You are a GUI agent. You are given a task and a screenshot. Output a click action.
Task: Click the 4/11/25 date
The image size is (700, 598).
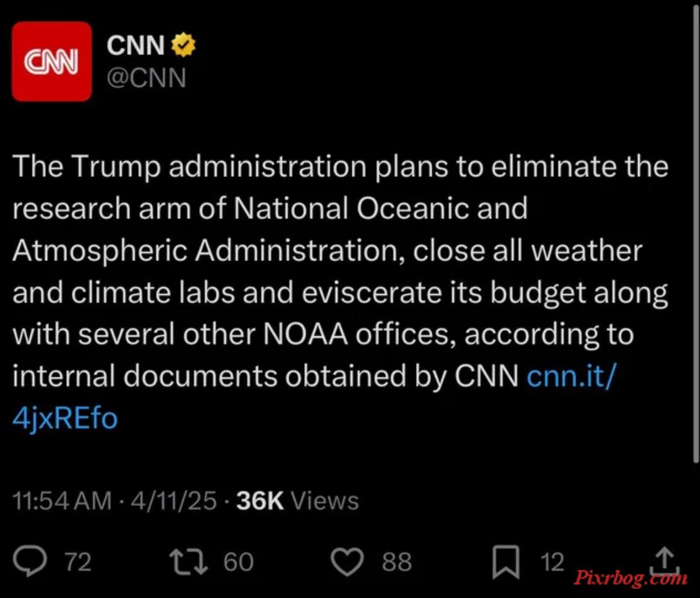pos(174,501)
